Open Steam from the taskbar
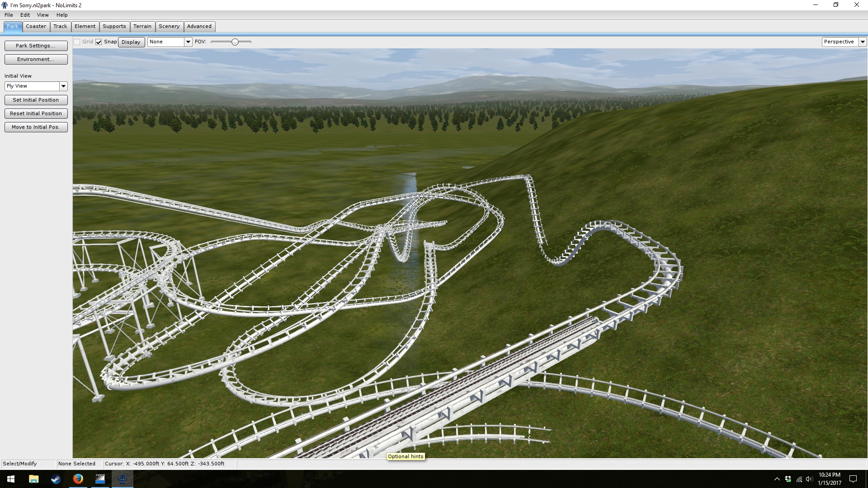 click(x=56, y=479)
